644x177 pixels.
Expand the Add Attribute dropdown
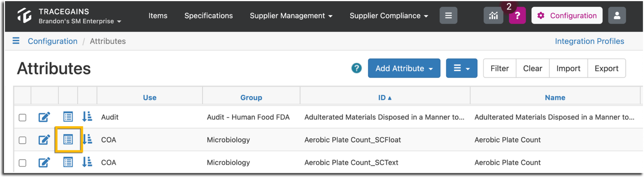404,68
